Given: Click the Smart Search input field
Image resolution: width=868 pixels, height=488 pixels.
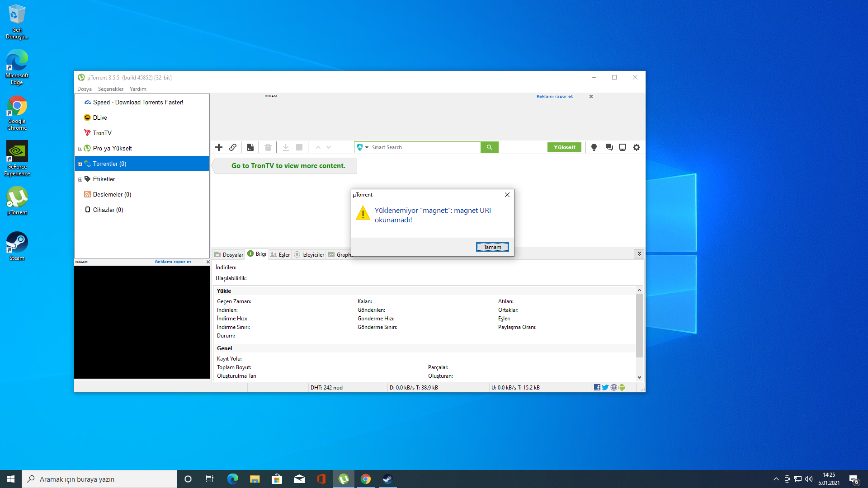Looking at the screenshot, I should pos(424,147).
